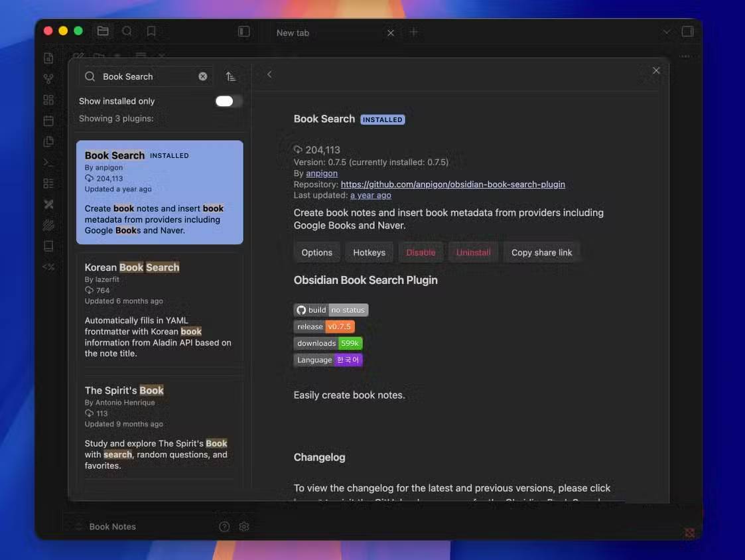Screen dimensions: 745x560
Task: Click the crossed pencil-ruler ribbon icon
Action: (48, 204)
